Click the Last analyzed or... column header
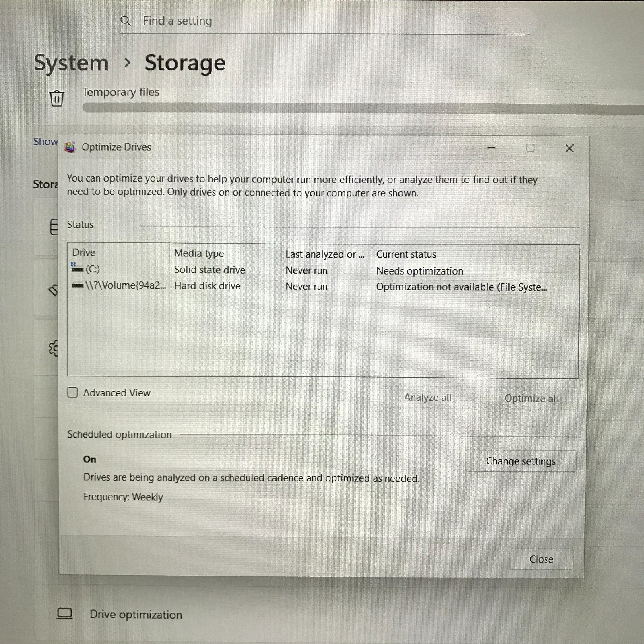 tap(325, 254)
